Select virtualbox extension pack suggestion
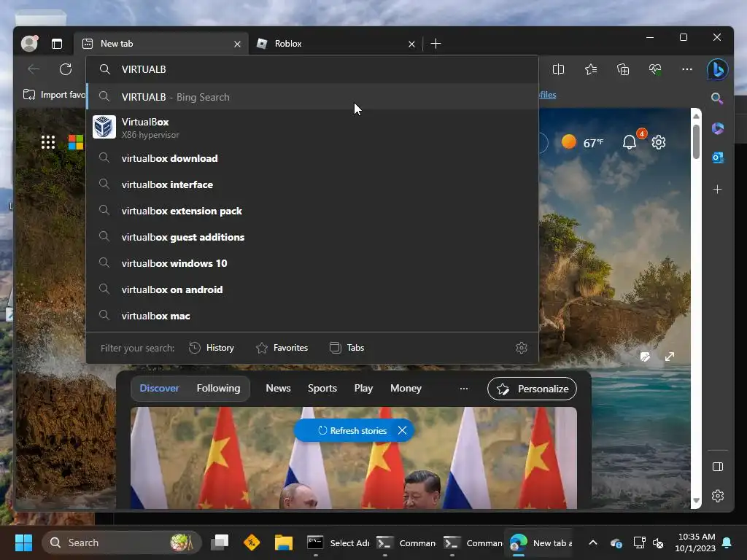Screen dimensions: 747x560 [x=312, y=211]
